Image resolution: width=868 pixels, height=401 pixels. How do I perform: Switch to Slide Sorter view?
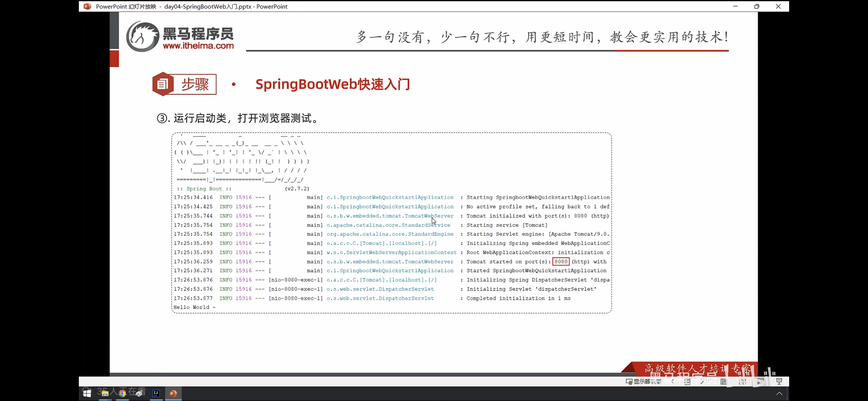743,381
